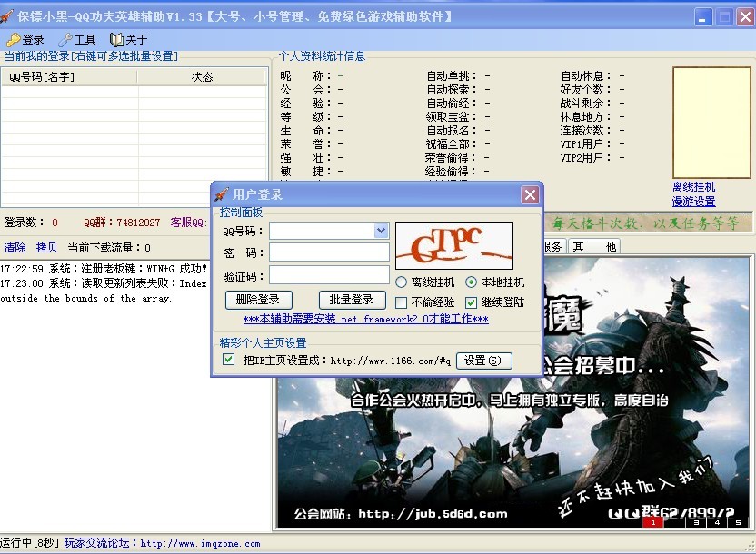Click the book icon beside 关于
Viewport: 756px width, 554px height.
[116, 39]
